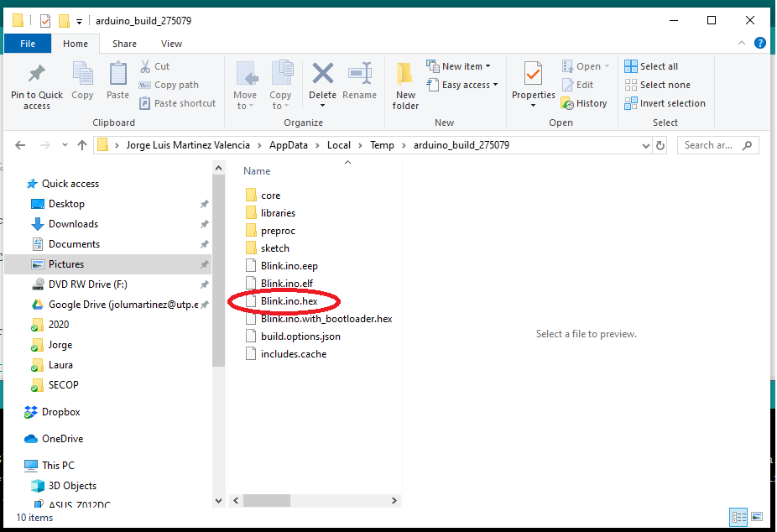
Task: Click the Pin to Quick access icon
Action: [x=36, y=74]
